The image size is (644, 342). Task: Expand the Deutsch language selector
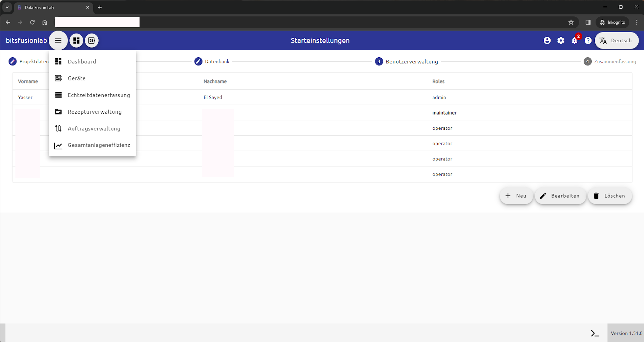point(616,41)
